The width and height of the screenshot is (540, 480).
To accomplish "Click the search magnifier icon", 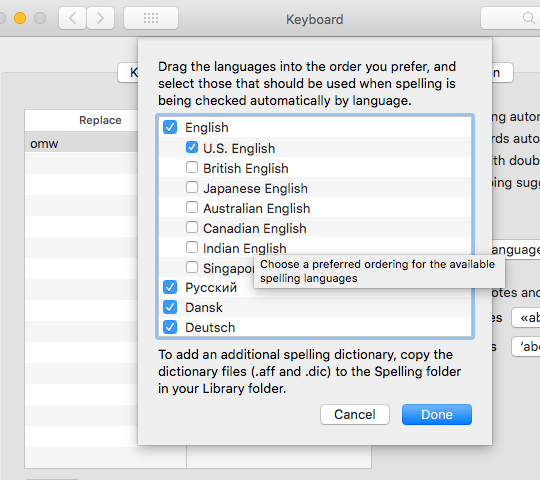I will coord(528,18).
